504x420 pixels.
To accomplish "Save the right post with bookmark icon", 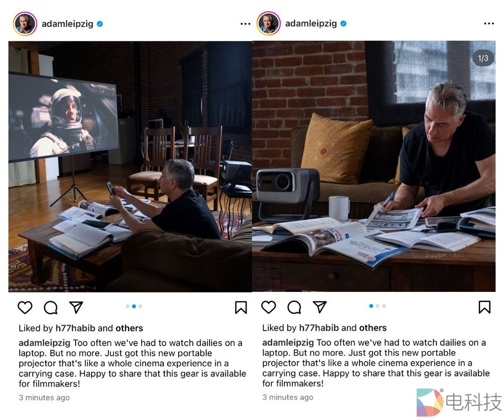I will (x=484, y=307).
